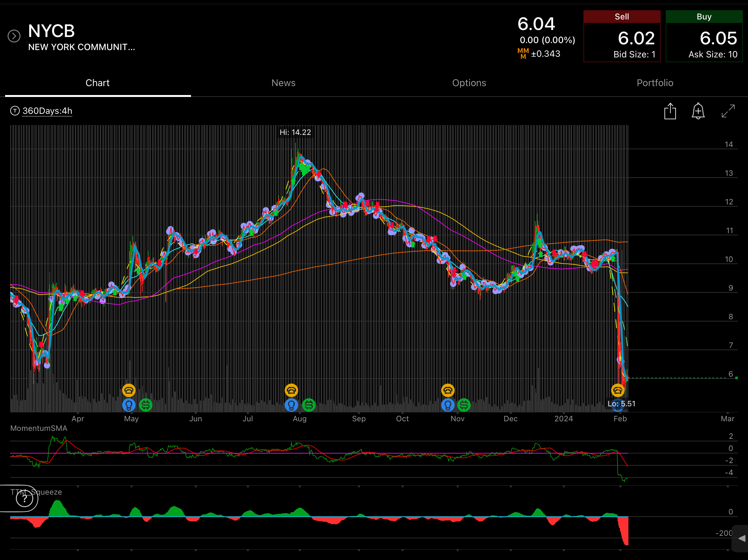
Task: Tap the August conference call phone icon
Action: (291, 391)
